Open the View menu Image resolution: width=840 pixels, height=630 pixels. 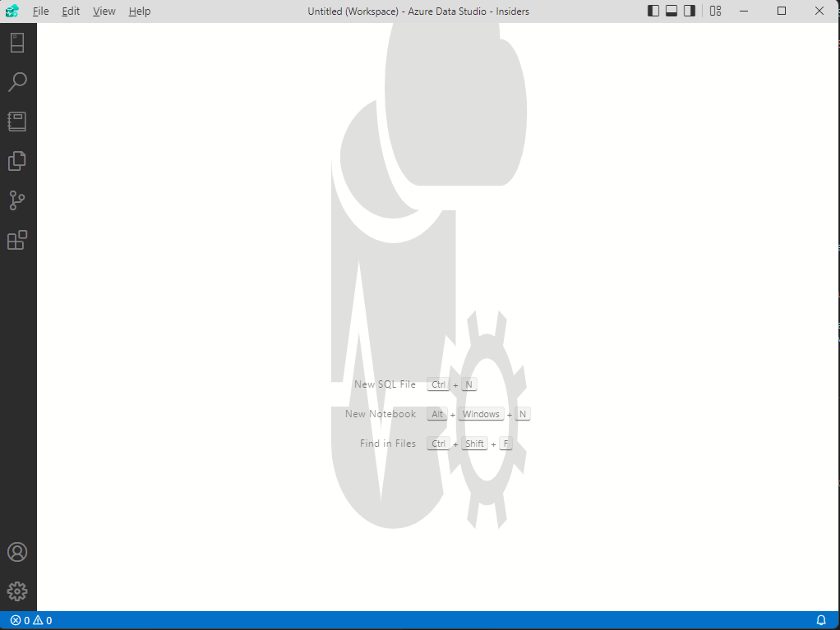coord(104,11)
